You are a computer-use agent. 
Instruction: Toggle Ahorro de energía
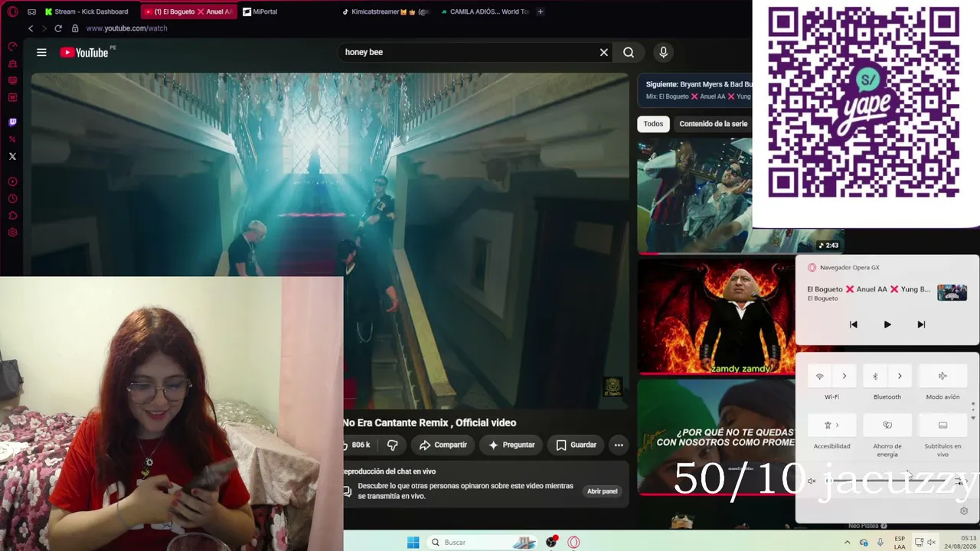[x=887, y=425]
